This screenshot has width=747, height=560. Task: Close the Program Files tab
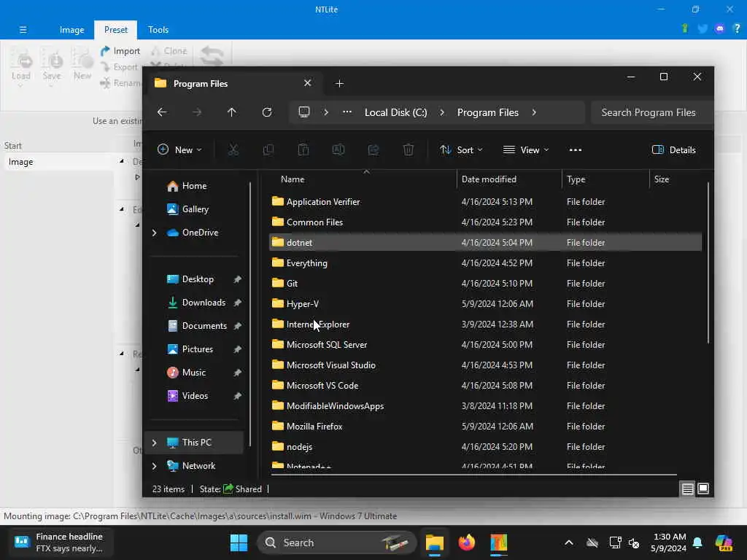coord(307,83)
